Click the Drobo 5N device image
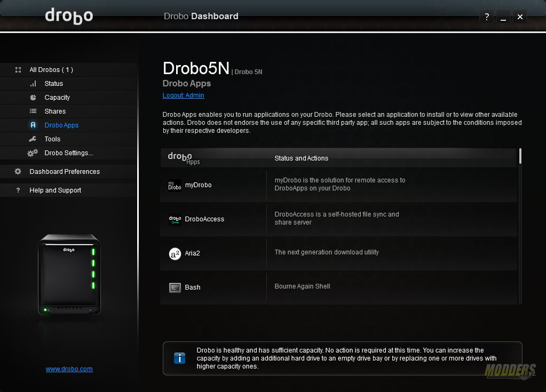 coord(69,275)
